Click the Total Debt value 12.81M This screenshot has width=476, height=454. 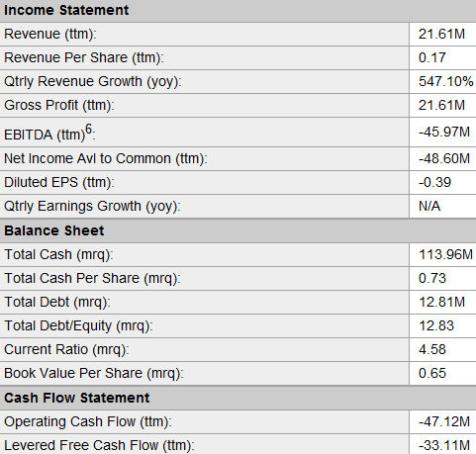(x=441, y=302)
